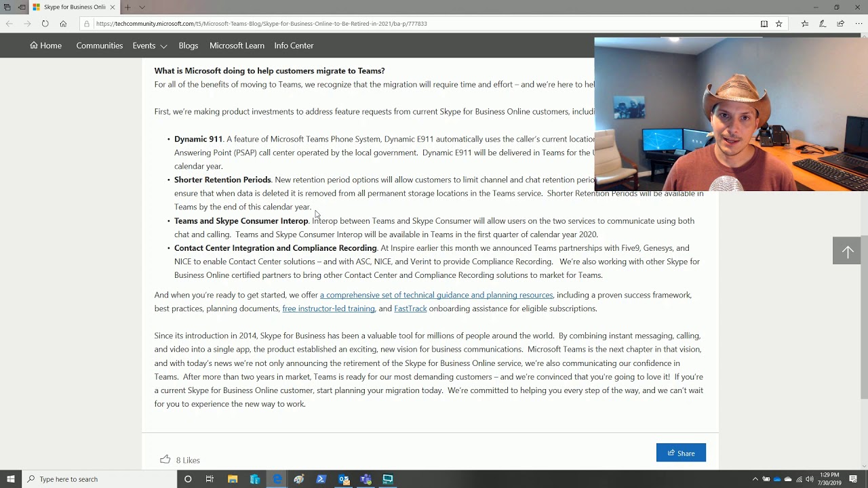
Task: Show hidden system tray icons chevron
Action: pyautogui.click(x=755, y=479)
